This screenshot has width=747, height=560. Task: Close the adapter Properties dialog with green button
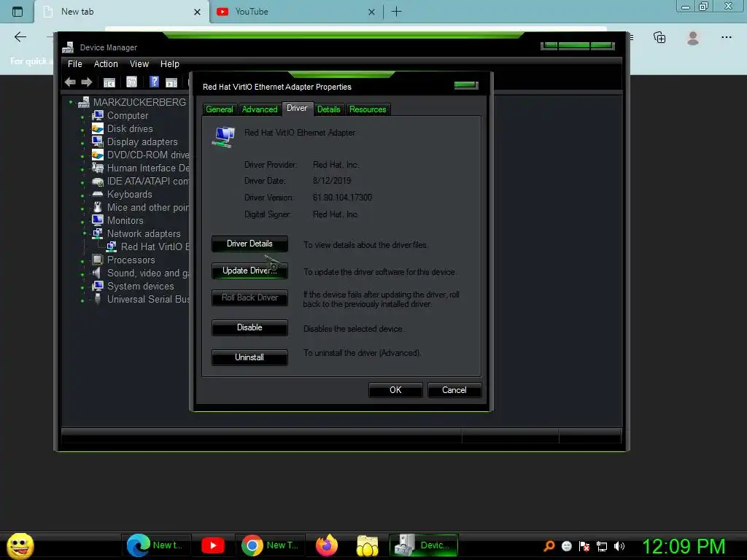[x=466, y=85]
